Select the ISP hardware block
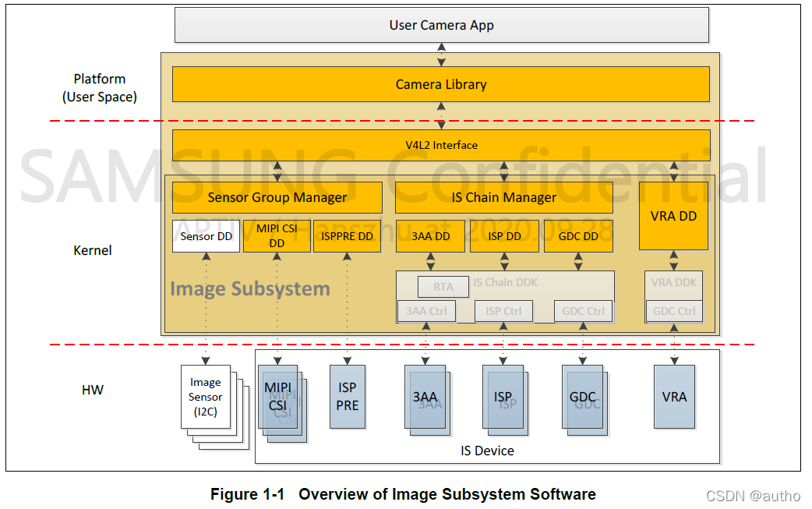Image resolution: width=812 pixels, height=509 pixels. (x=503, y=397)
